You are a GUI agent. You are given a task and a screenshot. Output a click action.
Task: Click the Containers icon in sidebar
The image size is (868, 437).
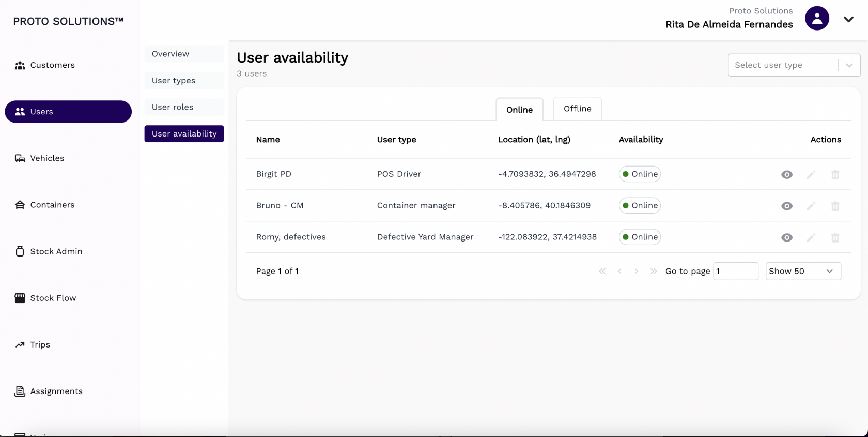click(20, 205)
